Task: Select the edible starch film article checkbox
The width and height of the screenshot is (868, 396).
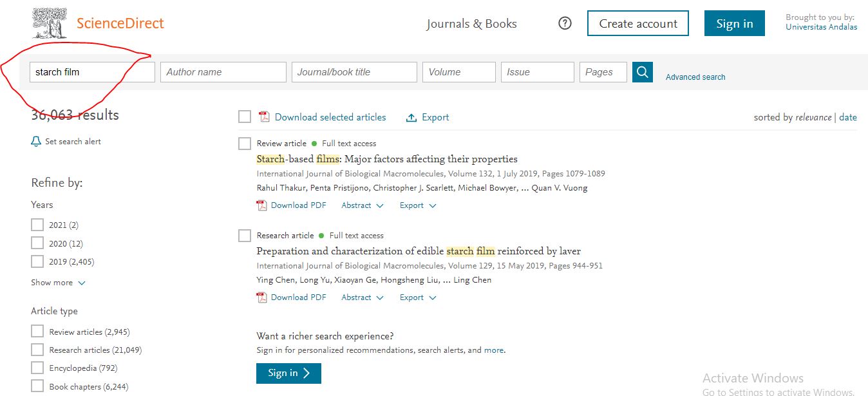Action: coord(245,236)
